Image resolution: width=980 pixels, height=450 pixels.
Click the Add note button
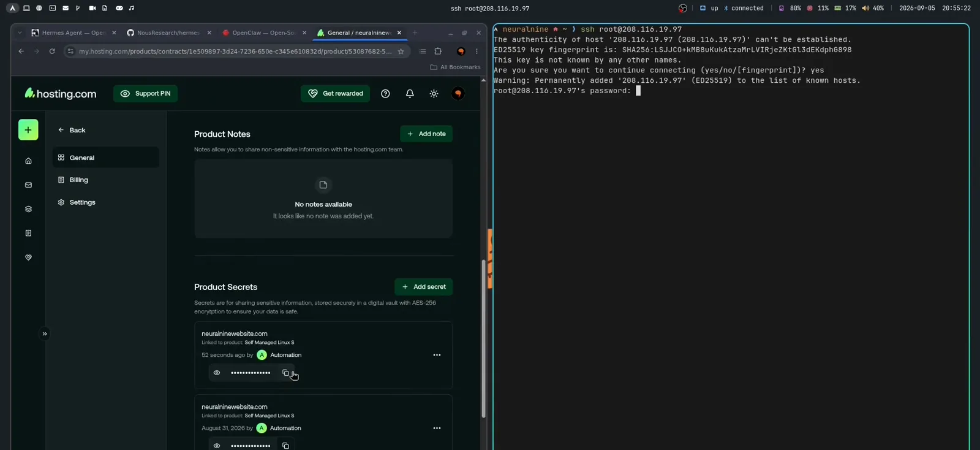[426, 134]
